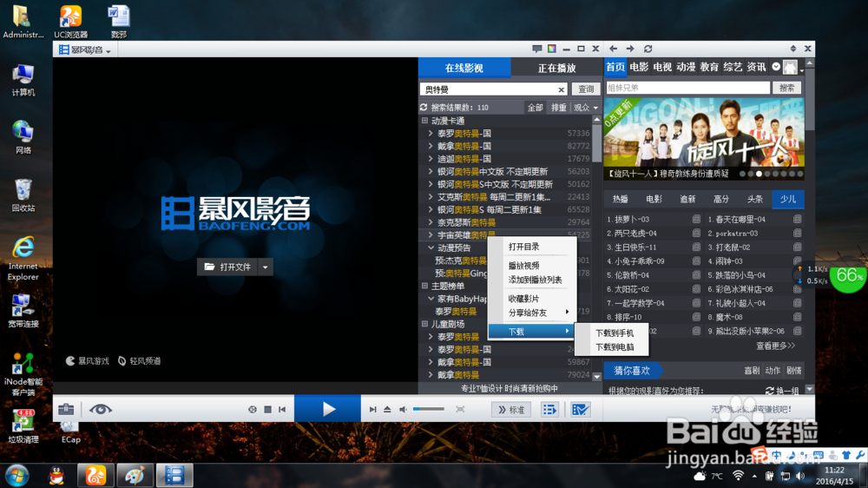Toggle fullscreen icon in player bar
The height and width of the screenshot is (488, 868).
460,409
